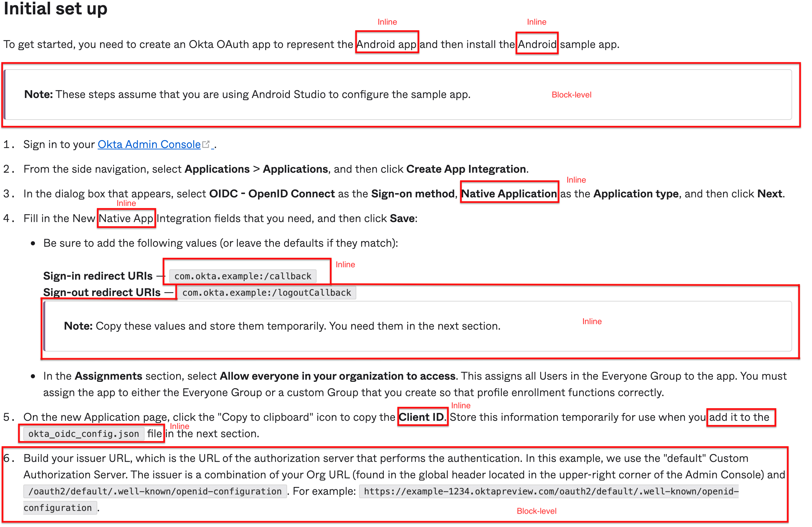
Task: Click the bold Sign-in redirect URIs label
Action: tap(98, 276)
